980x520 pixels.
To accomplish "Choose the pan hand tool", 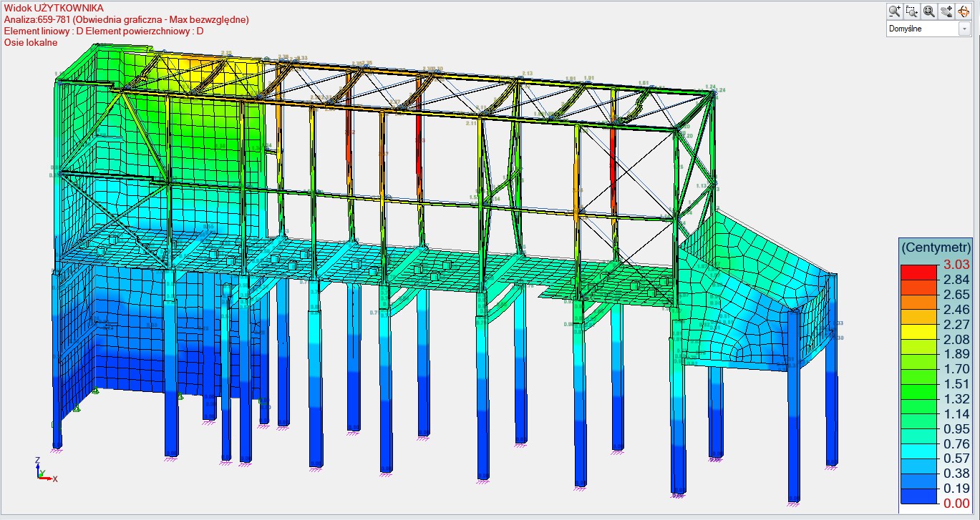I will click(946, 11).
